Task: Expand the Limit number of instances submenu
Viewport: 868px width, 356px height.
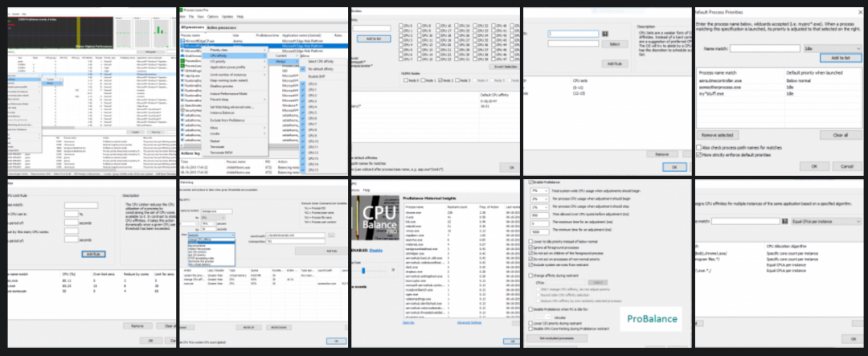Action: 235,74
